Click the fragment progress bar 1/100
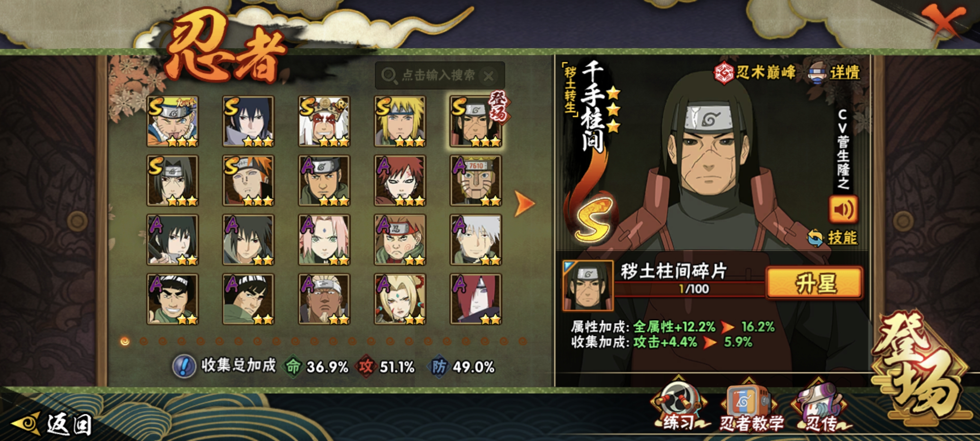This screenshot has width=980, height=441. [x=689, y=289]
